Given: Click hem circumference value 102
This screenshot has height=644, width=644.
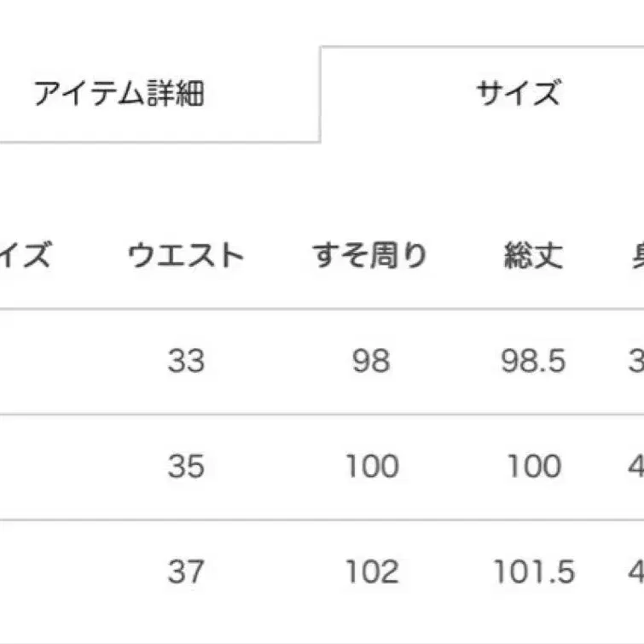Looking at the screenshot, I should [x=372, y=571].
